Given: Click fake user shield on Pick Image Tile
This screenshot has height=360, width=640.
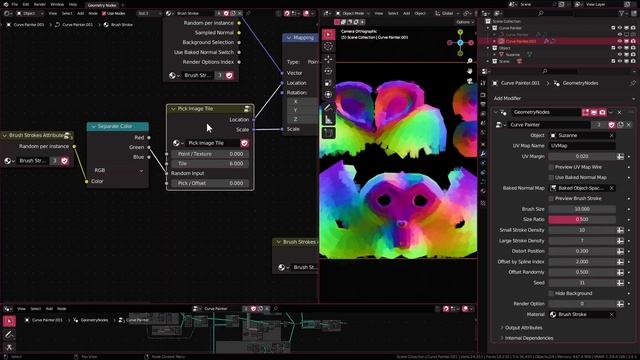Looking at the screenshot, I should (244, 143).
